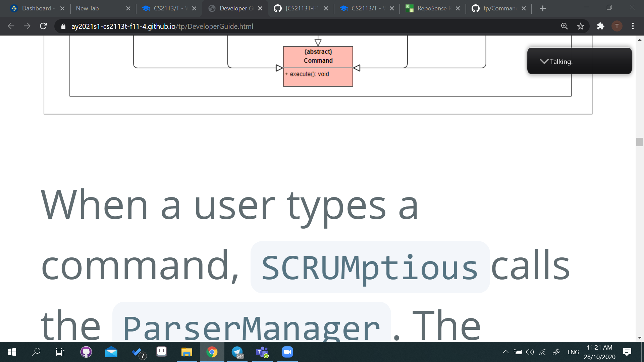This screenshot has height=362, width=644.
Task: Switch ENG input language
Action: 573,352
